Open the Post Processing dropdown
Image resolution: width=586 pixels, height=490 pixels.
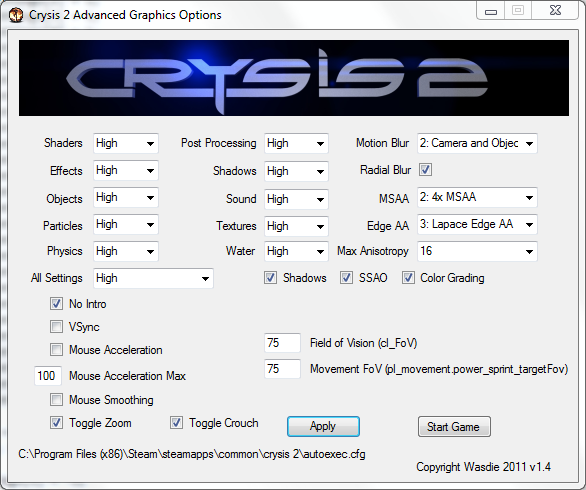[296, 143]
